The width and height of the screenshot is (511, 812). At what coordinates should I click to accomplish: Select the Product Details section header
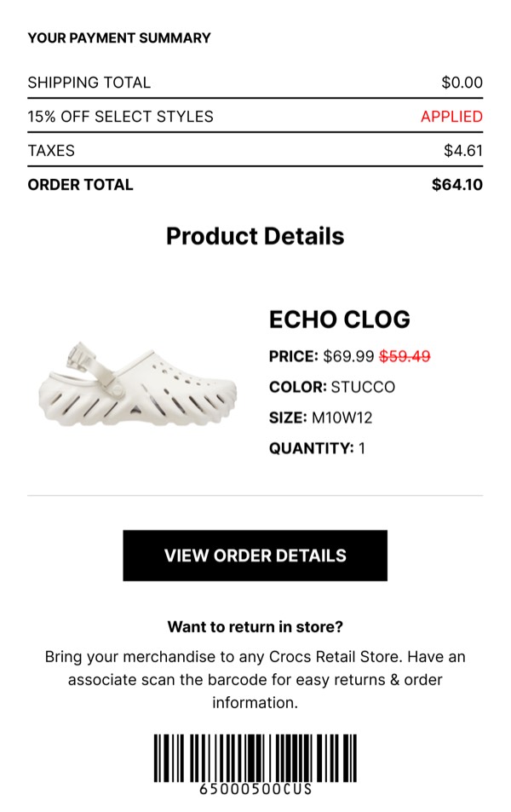255,236
